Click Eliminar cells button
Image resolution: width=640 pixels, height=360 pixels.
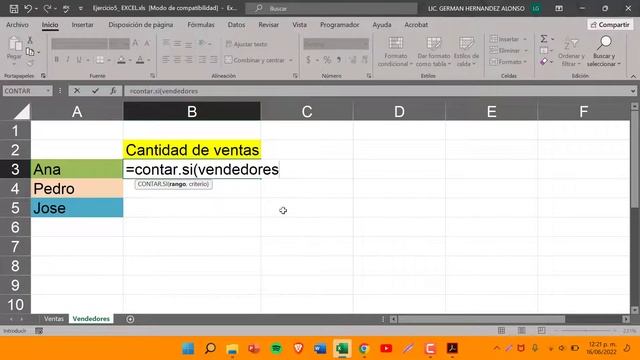pos(505,51)
